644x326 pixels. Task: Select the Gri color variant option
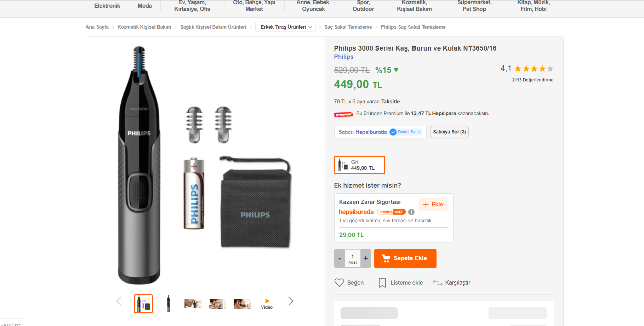pyautogui.click(x=359, y=165)
